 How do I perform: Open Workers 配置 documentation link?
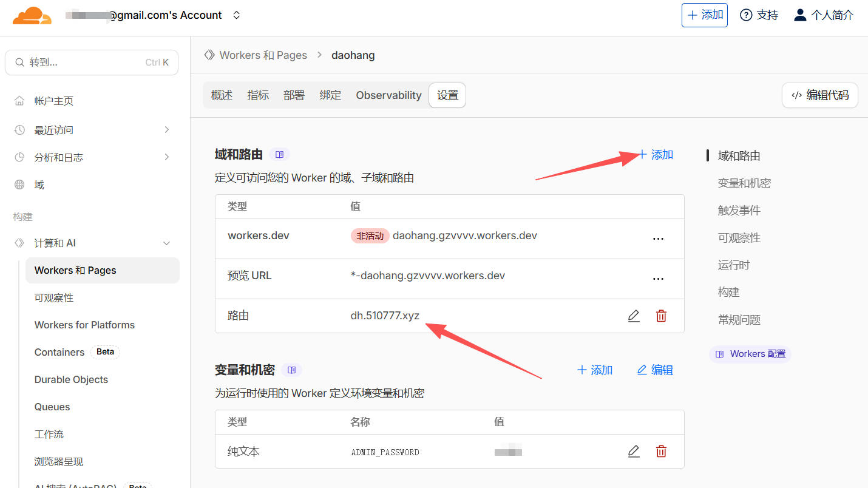point(750,354)
